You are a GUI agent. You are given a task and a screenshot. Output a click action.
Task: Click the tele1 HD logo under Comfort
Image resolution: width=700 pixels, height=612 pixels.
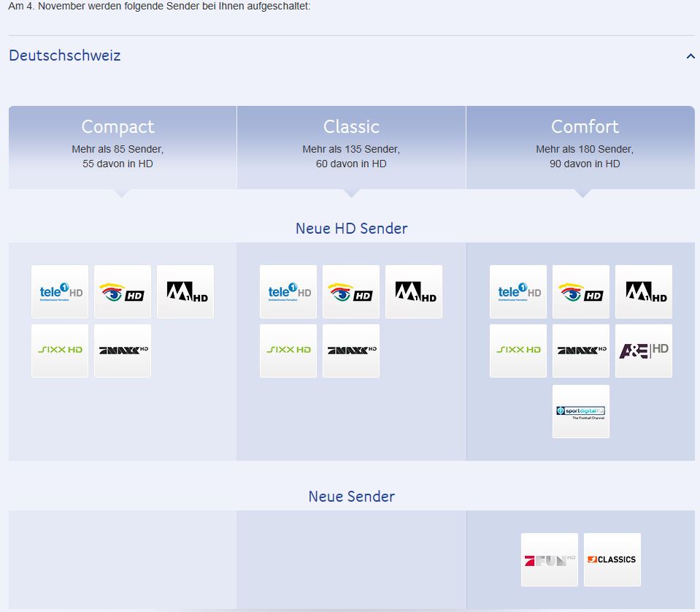518,292
